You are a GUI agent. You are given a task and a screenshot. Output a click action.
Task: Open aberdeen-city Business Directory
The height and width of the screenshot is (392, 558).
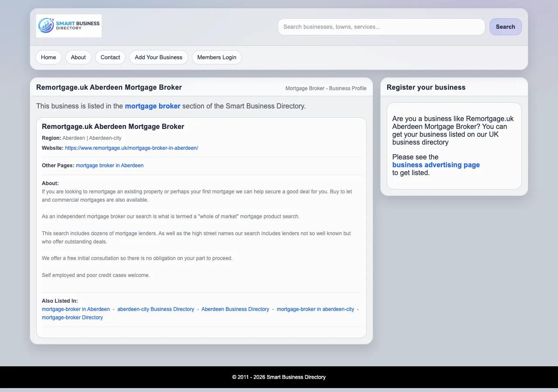tap(156, 309)
